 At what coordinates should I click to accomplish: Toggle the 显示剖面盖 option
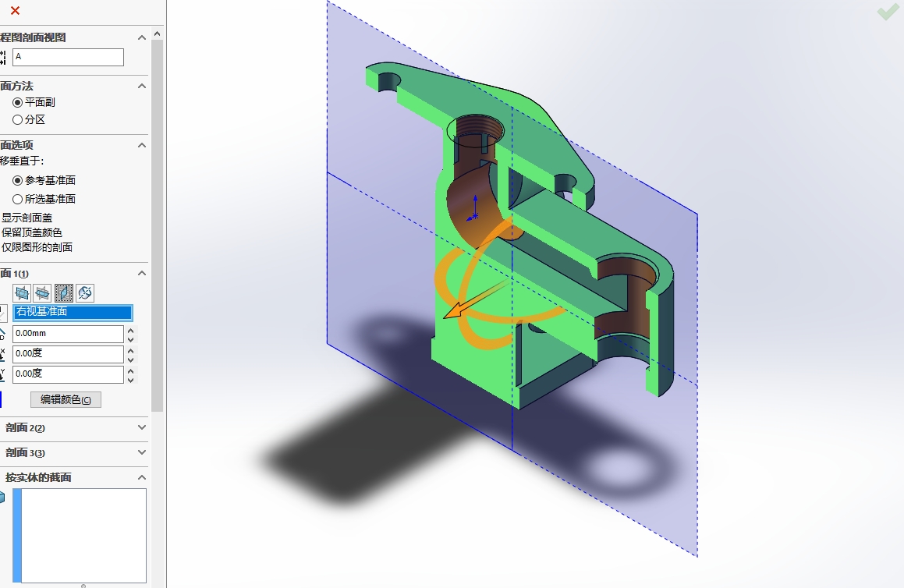27,218
